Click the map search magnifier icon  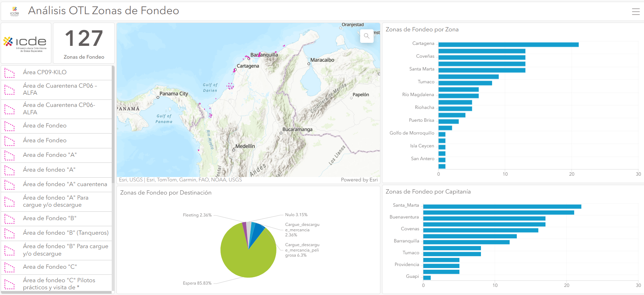tap(367, 36)
